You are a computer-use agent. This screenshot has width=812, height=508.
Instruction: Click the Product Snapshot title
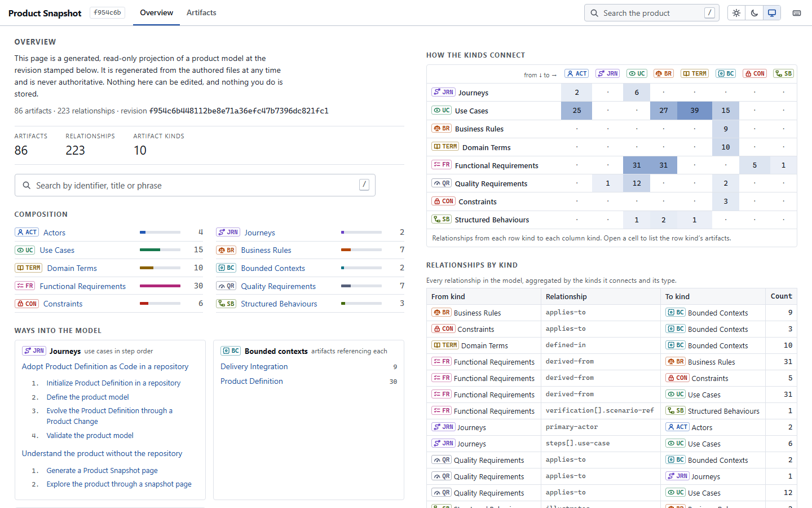tap(45, 13)
